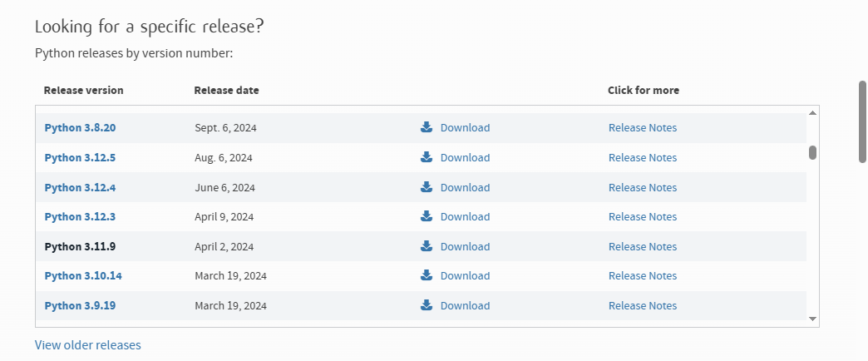Open the Python 3.9.19 release page
This screenshot has width=868, height=361.
click(81, 306)
